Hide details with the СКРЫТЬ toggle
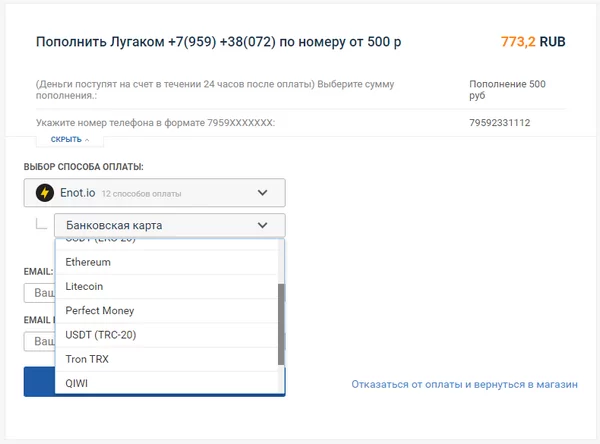 tap(70, 140)
